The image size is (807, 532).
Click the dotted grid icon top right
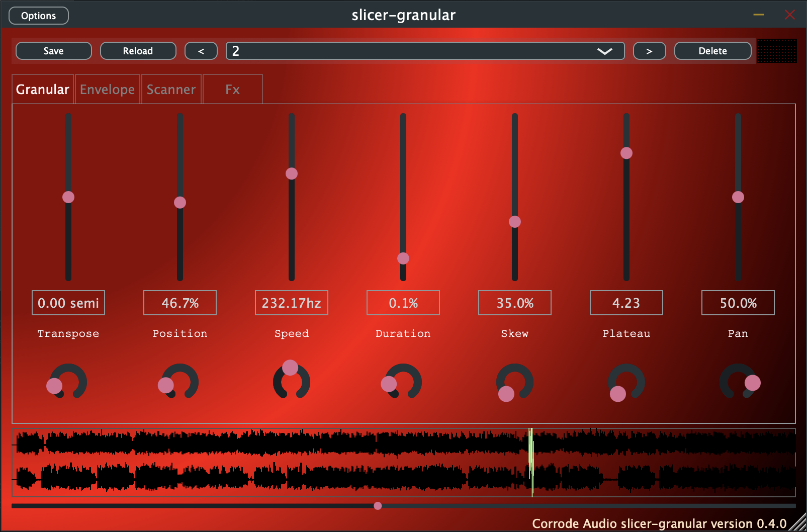point(776,51)
